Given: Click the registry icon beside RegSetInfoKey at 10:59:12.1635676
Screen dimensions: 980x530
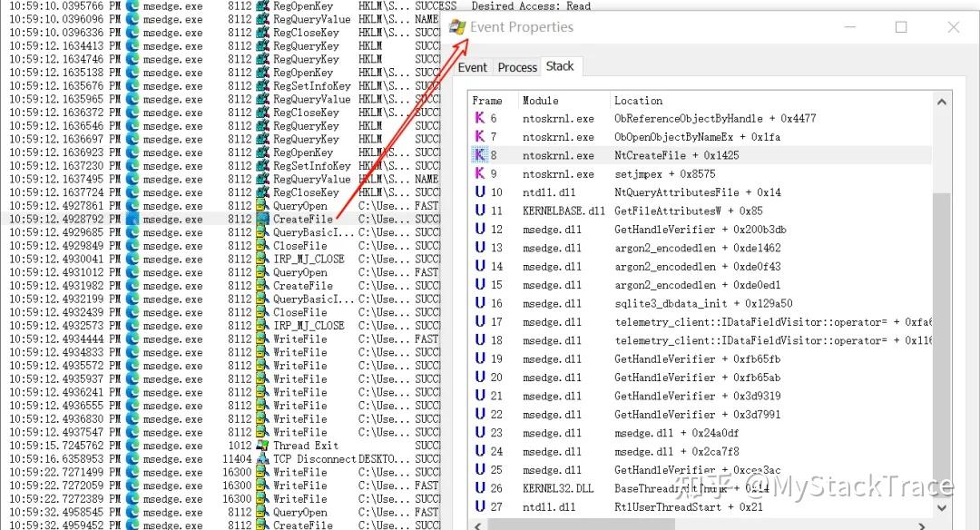Looking at the screenshot, I should coord(263,85).
